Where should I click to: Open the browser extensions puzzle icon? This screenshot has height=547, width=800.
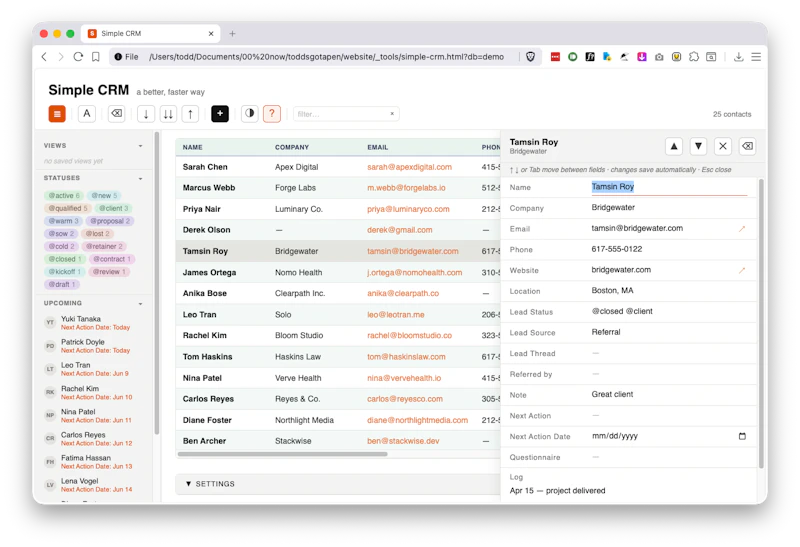point(693,57)
